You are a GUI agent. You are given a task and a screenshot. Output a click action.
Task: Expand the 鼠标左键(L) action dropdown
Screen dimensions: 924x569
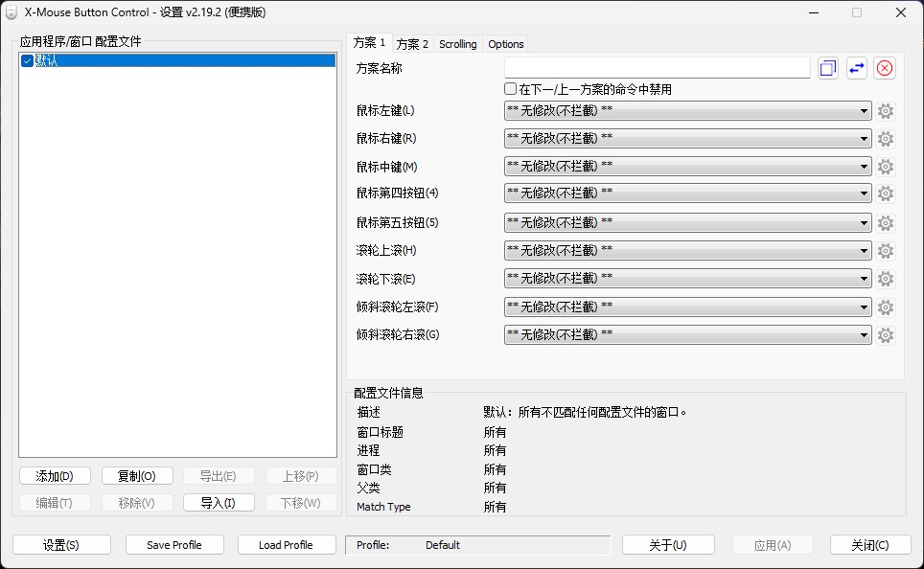[687, 111]
